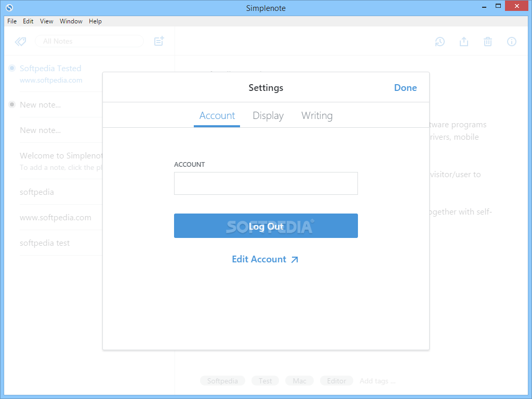
Task: Switch to the Writing tab
Action: (x=317, y=116)
